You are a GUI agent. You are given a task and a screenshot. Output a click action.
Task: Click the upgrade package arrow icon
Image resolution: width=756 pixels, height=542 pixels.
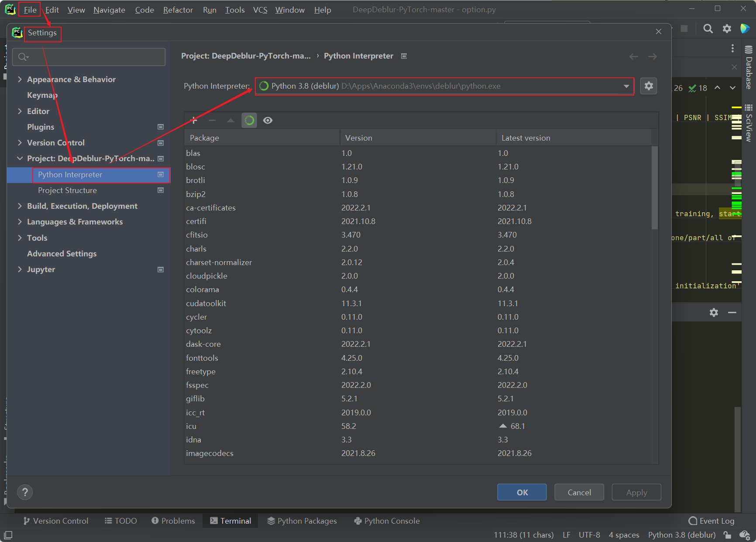pos(230,120)
